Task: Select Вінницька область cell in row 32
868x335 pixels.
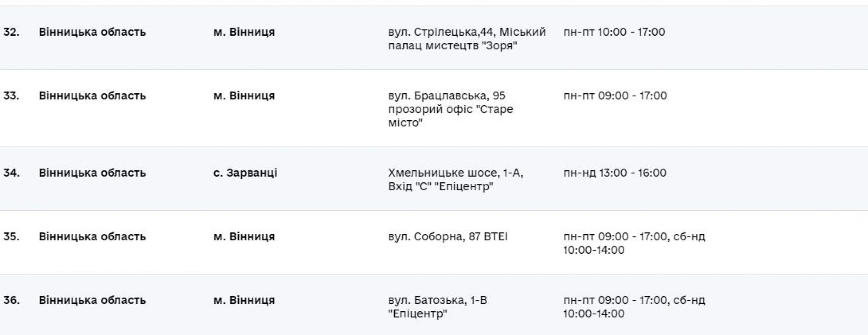Action: 92,32
